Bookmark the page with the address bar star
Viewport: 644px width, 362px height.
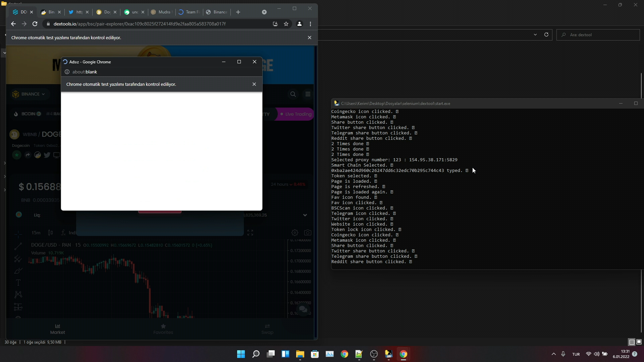(287, 24)
